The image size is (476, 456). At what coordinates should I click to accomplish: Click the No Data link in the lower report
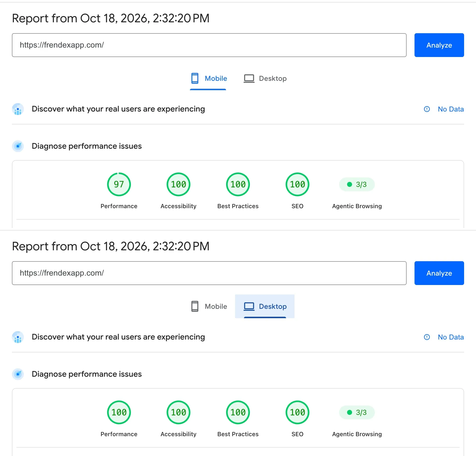451,337
